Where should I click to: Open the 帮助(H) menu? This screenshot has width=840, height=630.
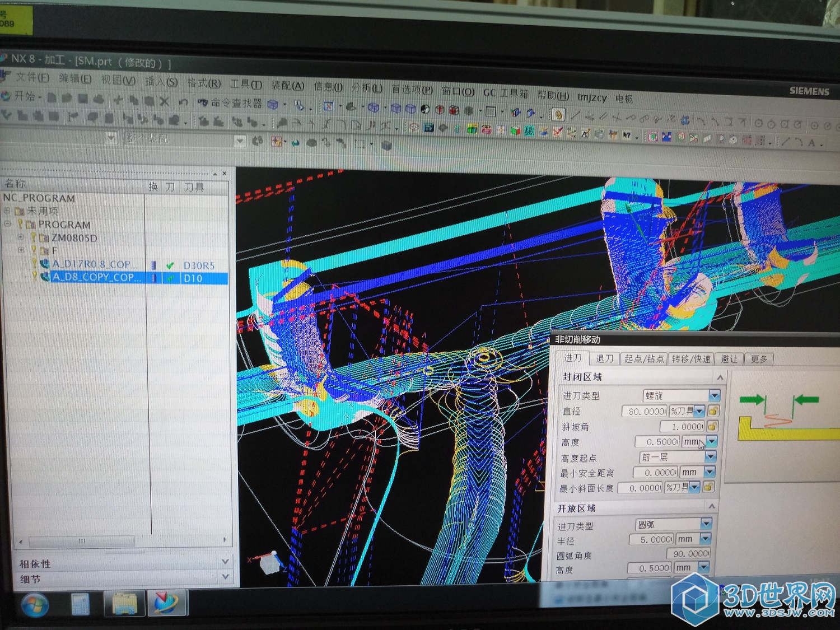pos(553,95)
